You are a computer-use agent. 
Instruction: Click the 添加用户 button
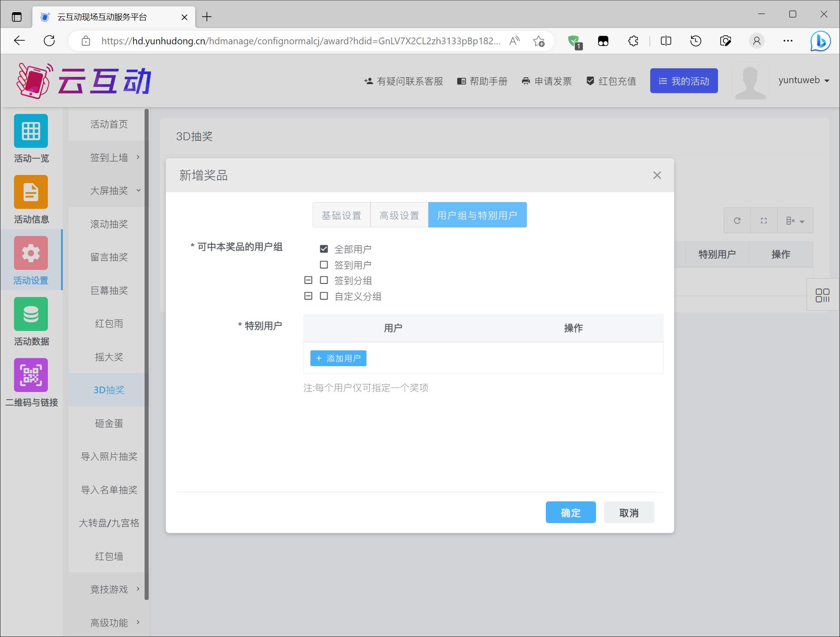click(x=338, y=359)
